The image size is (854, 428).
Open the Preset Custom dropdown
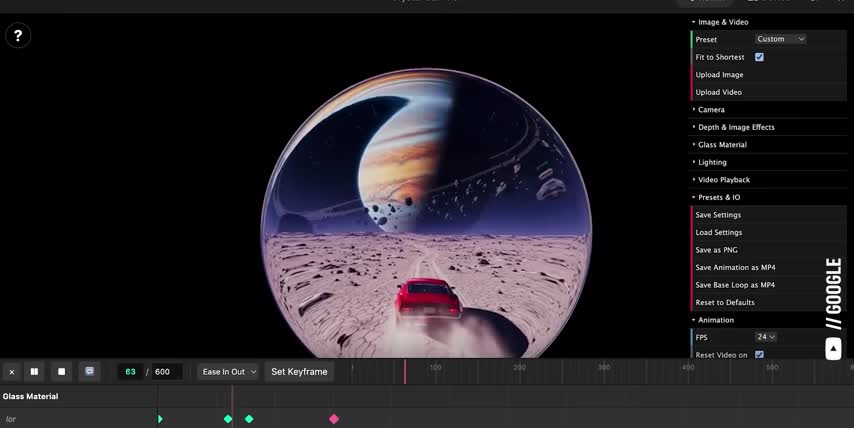[780, 39]
